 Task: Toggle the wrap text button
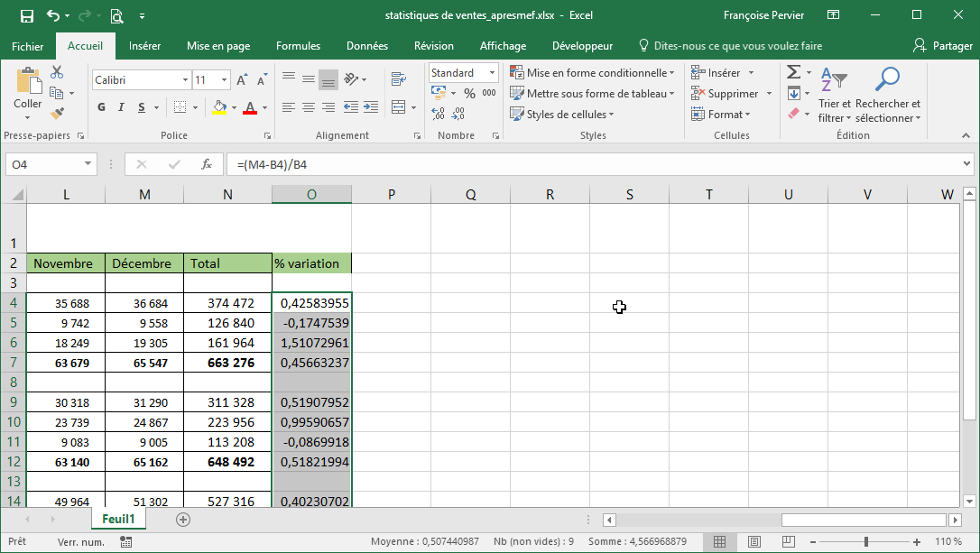click(398, 80)
